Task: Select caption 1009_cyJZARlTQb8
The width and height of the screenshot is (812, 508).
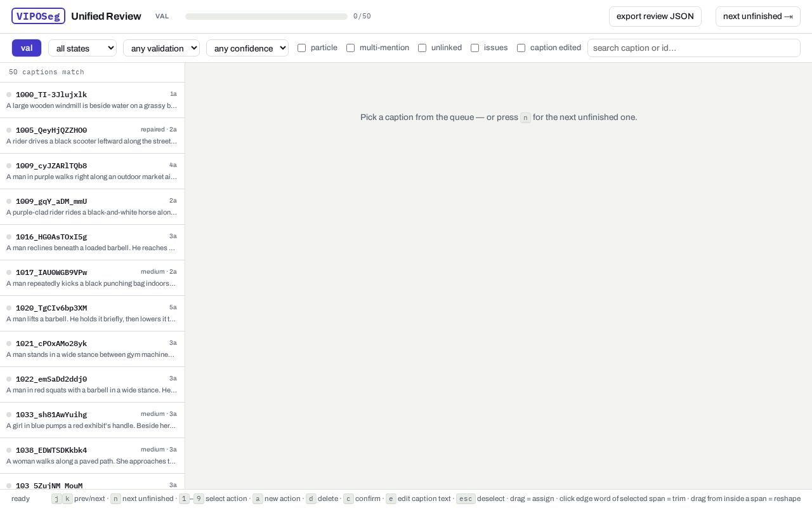Action: [92, 171]
